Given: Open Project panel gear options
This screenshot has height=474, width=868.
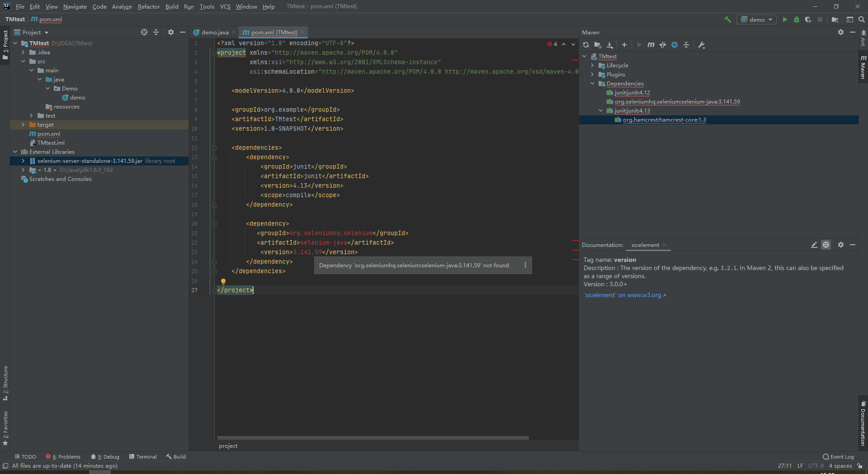Looking at the screenshot, I should [x=171, y=32].
